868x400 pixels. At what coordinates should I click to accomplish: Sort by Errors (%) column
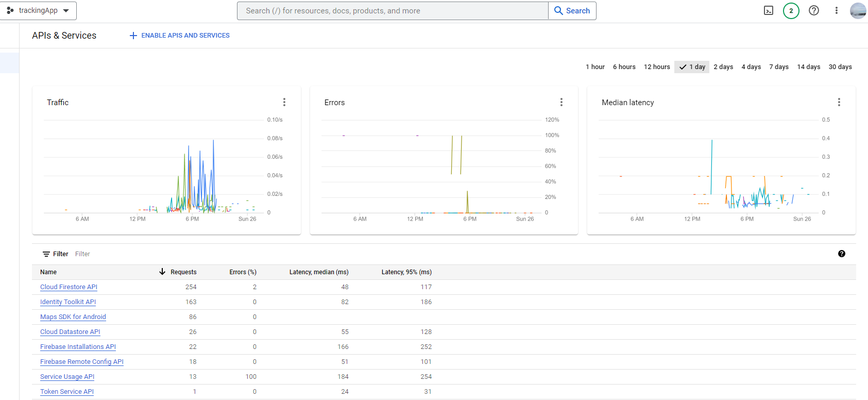pos(243,272)
